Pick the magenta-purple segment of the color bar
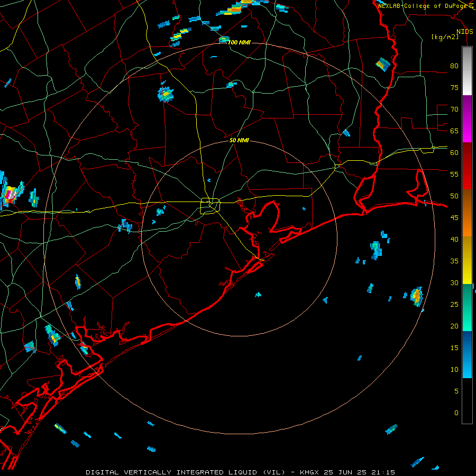The height and width of the screenshot is (476, 476). click(x=467, y=118)
